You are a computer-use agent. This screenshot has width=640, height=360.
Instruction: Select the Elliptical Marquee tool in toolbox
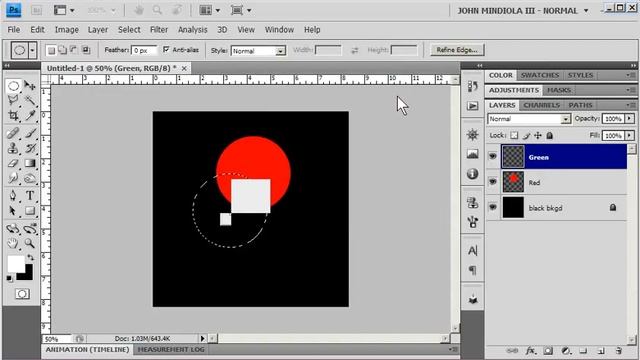(13, 86)
